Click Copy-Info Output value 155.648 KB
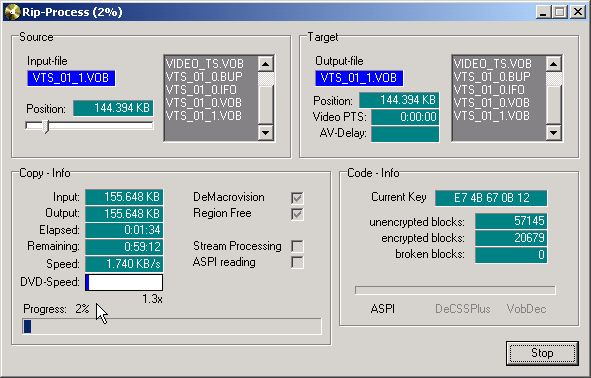The image size is (591, 378). pyautogui.click(x=124, y=213)
